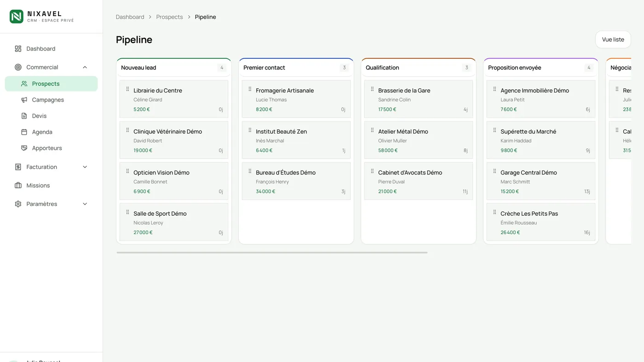Click the name Karim Haddad
This screenshot has height=362, width=644.
click(x=516, y=141)
